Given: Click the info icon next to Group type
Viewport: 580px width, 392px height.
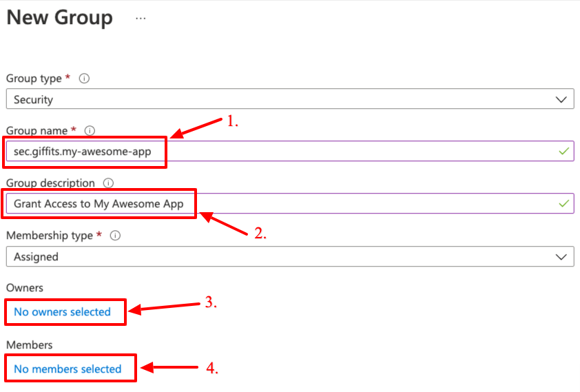Looking at the screenshot, I should click(x=85, y=79).
